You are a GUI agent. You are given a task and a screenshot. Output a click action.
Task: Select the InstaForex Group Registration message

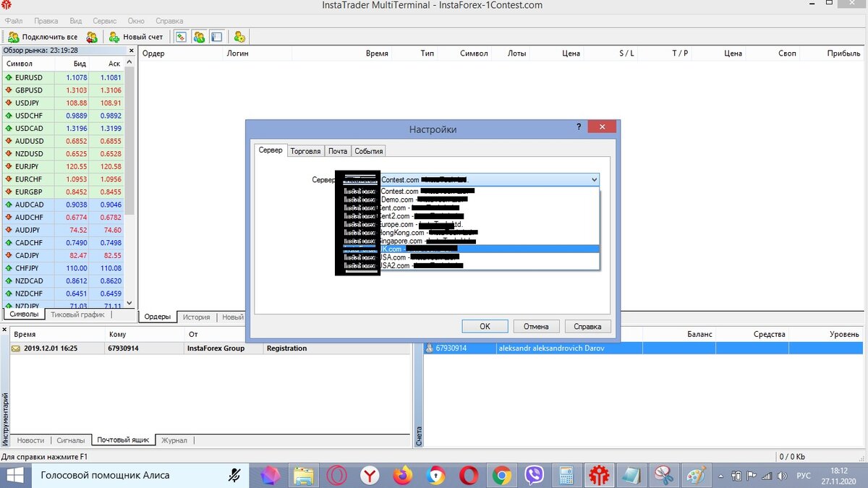pos(210,348)
